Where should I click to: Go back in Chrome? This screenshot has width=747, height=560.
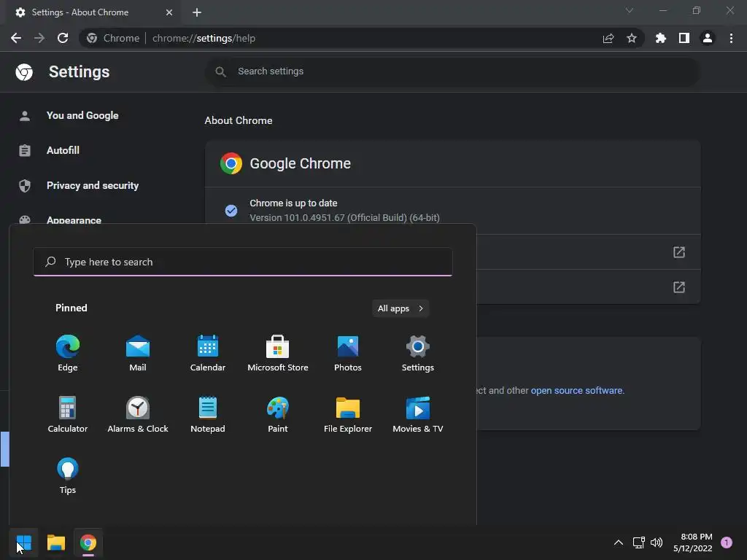coord(16,38)
